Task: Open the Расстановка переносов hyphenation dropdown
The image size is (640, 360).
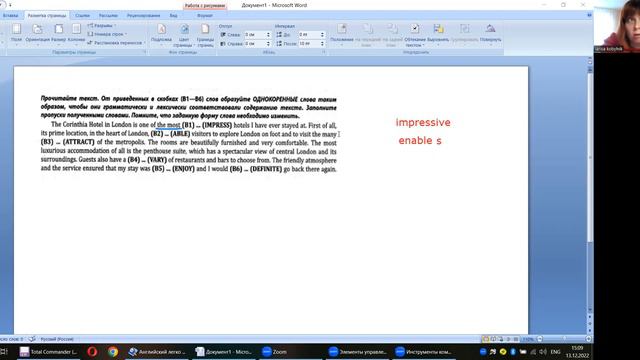Action: coord(116,42)
